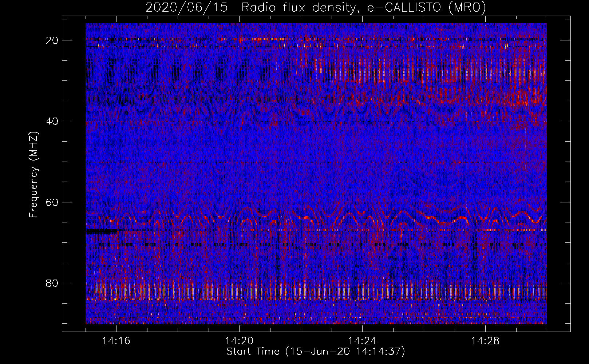Click the 40 MHz frequency tick label
This screenshot has height=364, width=589.
click(52, 121)
